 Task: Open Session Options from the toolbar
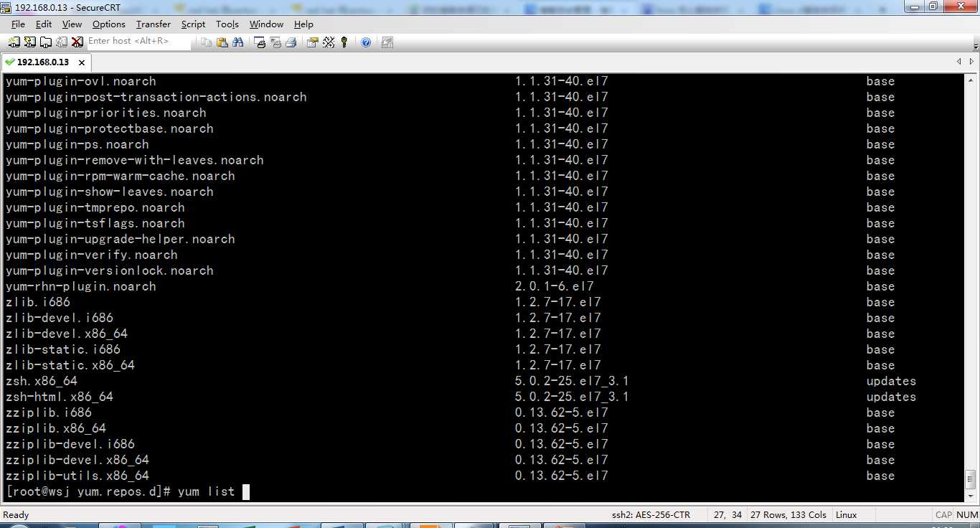pyautogui.click(x=313, y=42)
